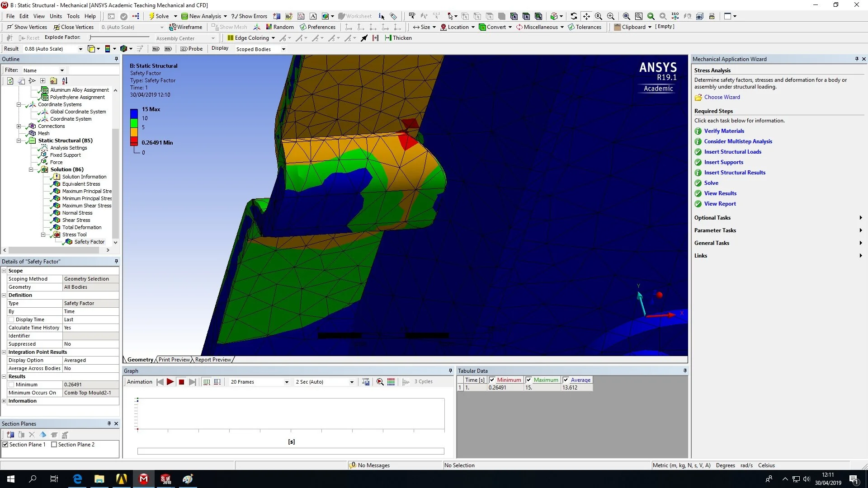
Task: Check Section Plane 2
Action: click(54, 445)
